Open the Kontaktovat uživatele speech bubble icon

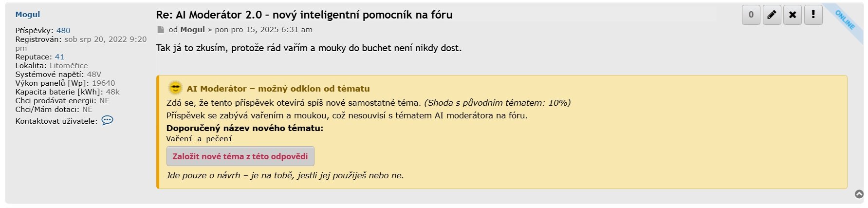[107, 120]
